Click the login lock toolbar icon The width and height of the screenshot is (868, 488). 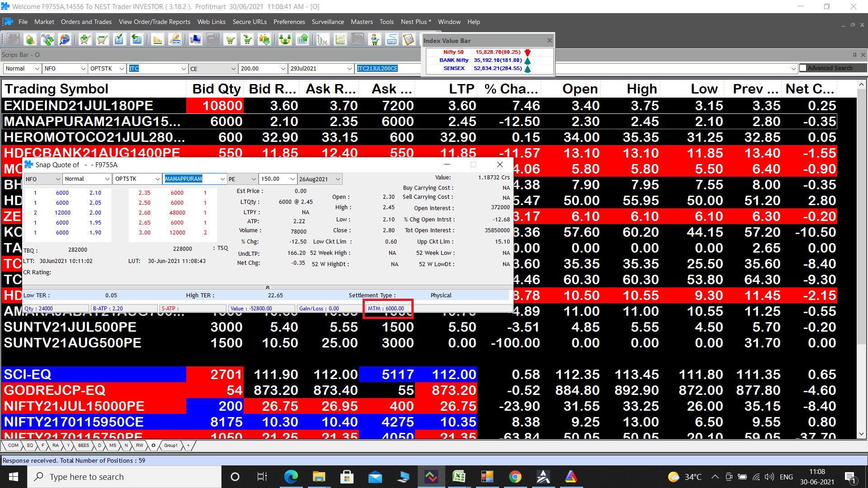click(30, 40)
